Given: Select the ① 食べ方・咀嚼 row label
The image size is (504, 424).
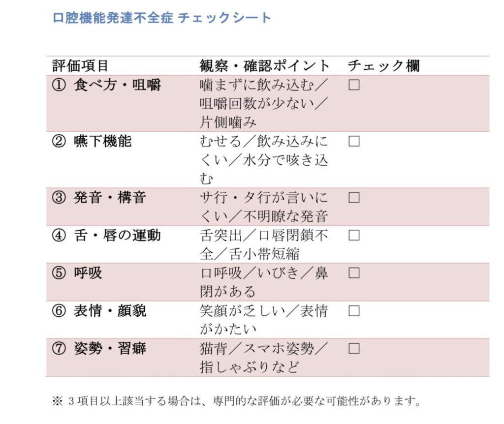Looking at the screenshot, I should coord(107,85).
